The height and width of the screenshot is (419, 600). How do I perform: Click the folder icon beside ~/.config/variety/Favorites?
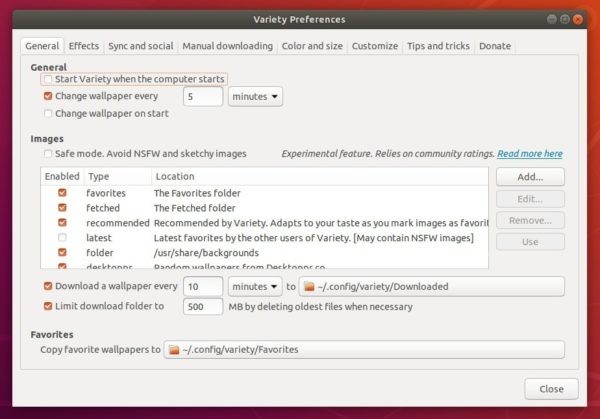pyautogui.click(x=174, y=350)
